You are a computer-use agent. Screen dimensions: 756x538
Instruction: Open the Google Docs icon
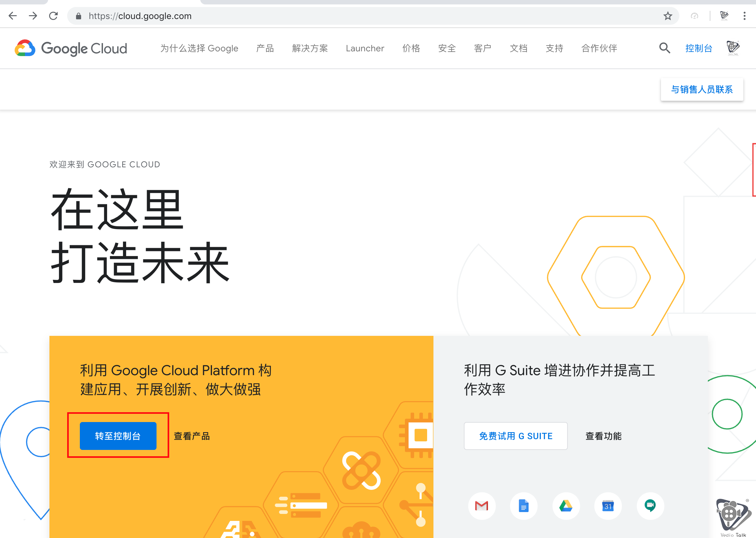523,506
